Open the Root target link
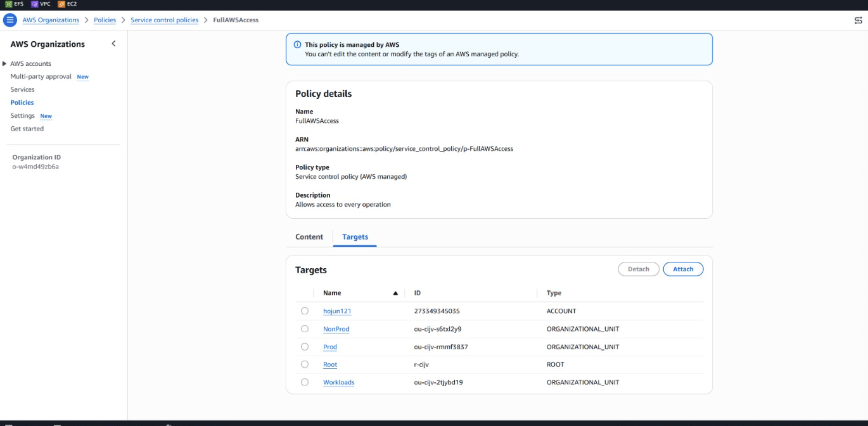 330,365
